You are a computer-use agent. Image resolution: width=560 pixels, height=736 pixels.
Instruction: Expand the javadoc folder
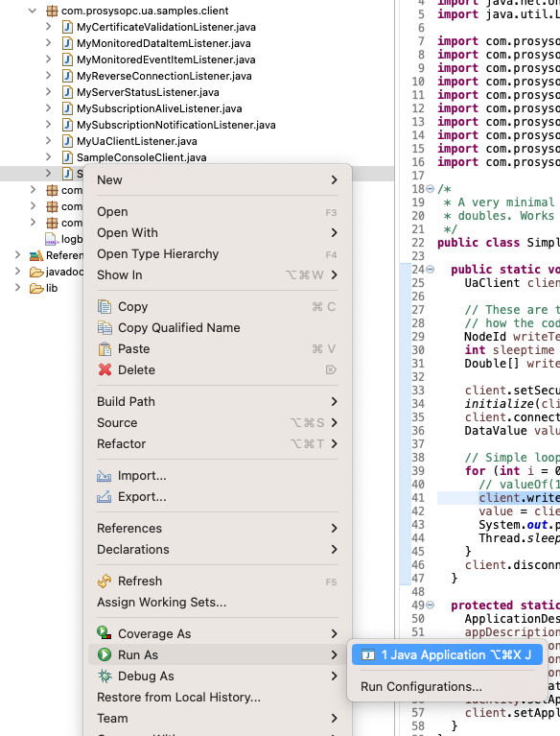pyautogui.click(x=17, y=272)
